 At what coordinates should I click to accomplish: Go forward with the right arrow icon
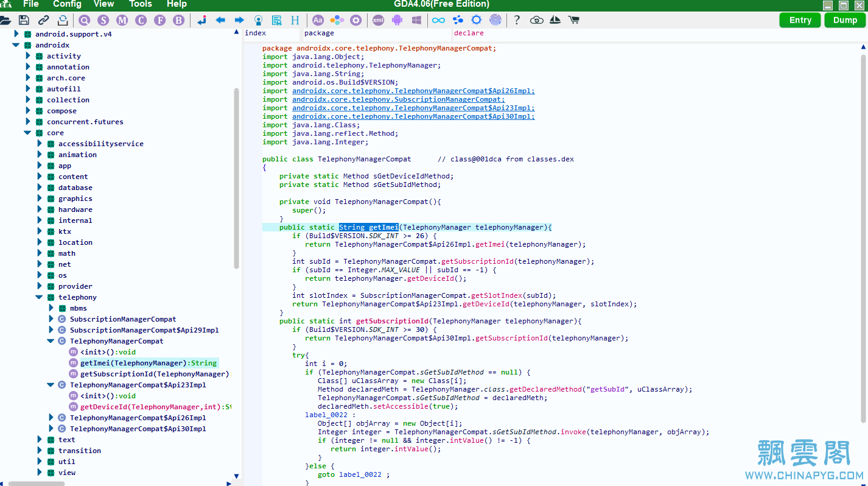pyautogui.click(x=239, y=20)
